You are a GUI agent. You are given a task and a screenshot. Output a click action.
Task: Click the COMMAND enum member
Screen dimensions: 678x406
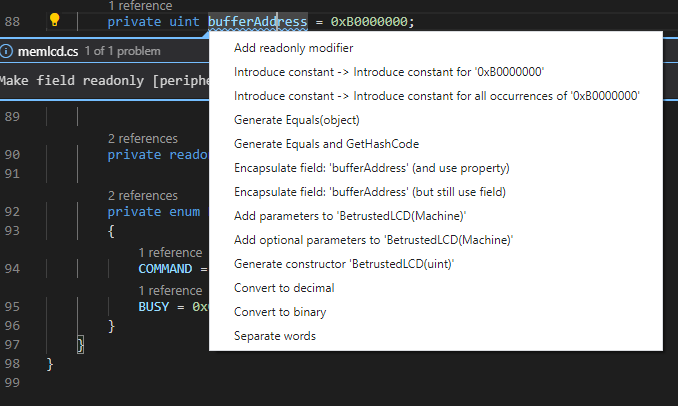[x=165, y=269]
